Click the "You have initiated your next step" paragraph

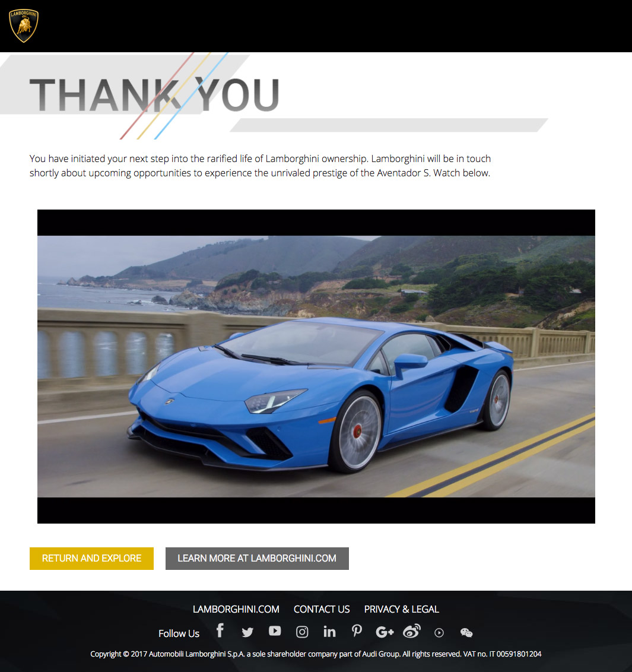(260, 166)
